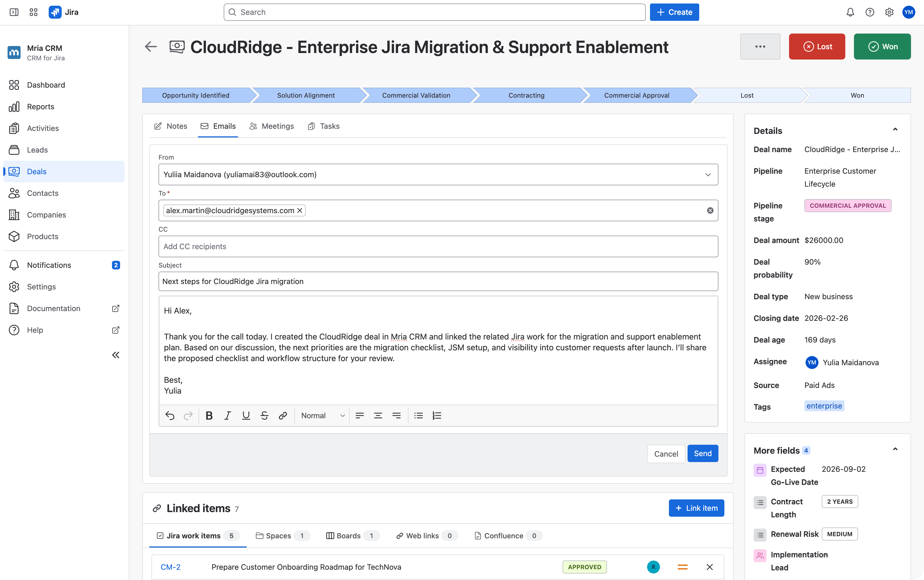Clear all To recipients
The width and height of the screenshot is (924, 580).
pos(710,210)
